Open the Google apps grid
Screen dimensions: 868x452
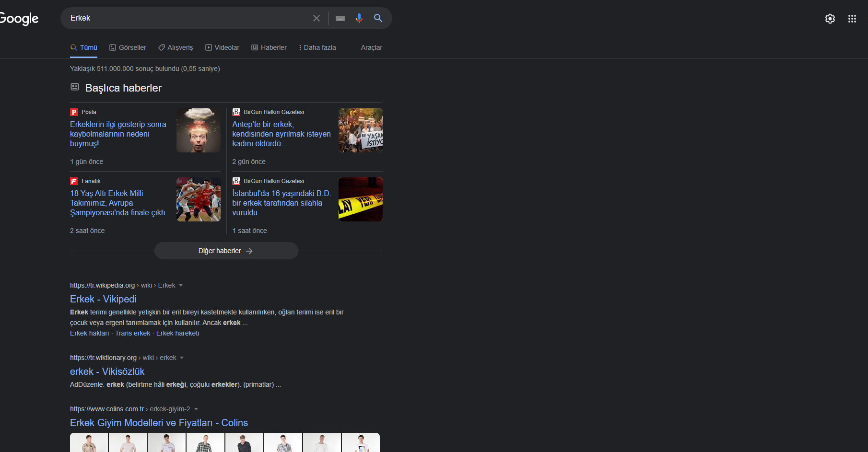852,19
